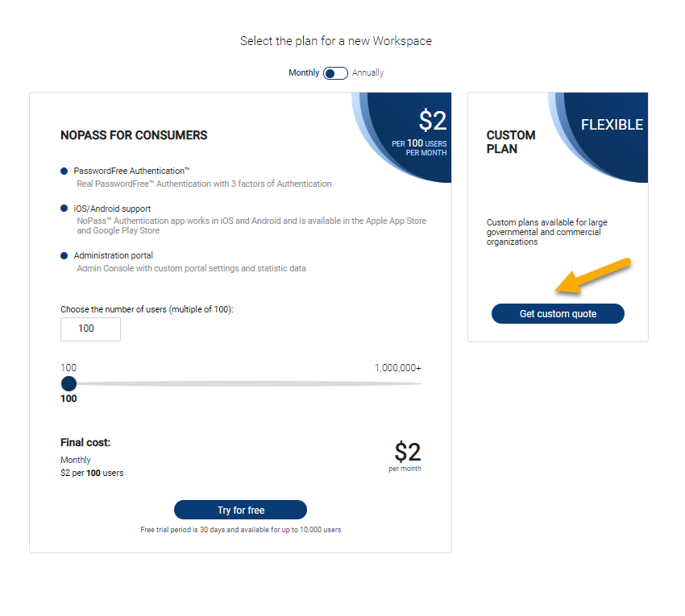Click the CUSTOM PLAN card heading

[x=511, y=142]
